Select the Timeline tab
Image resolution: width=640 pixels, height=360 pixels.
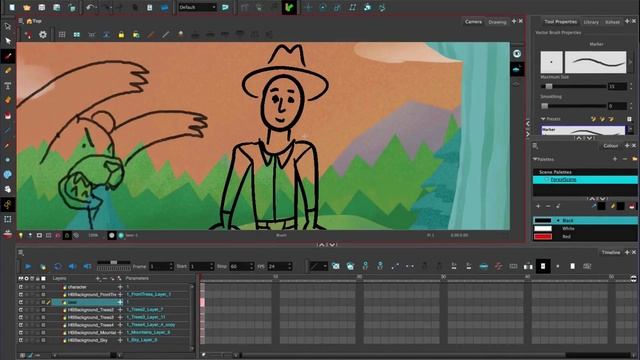(x=611, y=253)
